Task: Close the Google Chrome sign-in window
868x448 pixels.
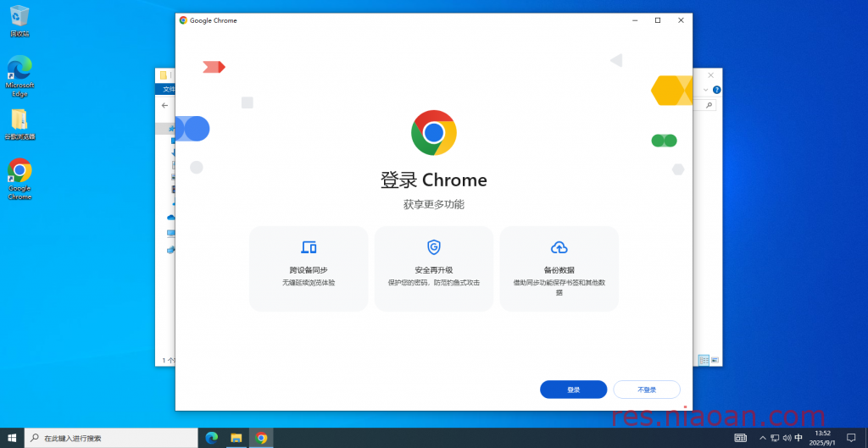Action: [x=681, y=20]
